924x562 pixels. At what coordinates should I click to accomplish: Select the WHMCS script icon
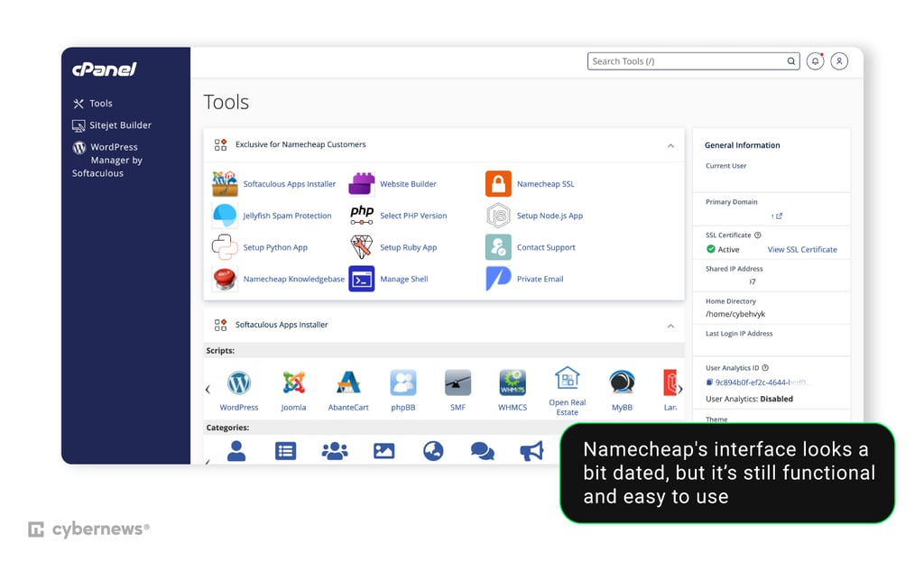(x=513, y=383)
